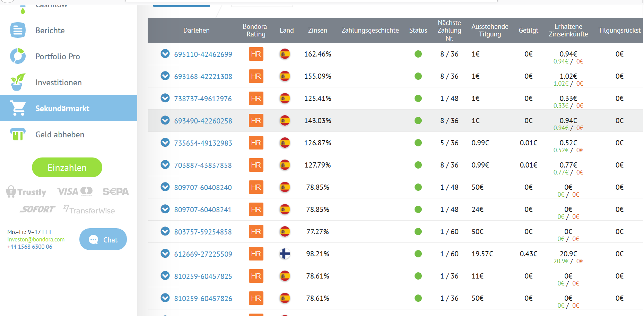
Task: Click the investor@bondora.com email link
Action: (x=36, y=239)
